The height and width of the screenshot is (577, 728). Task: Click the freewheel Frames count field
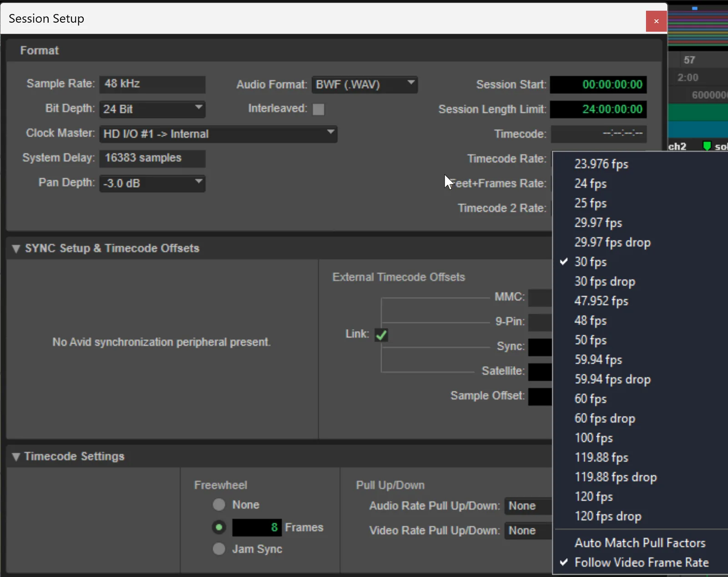[x=257, y=527]
